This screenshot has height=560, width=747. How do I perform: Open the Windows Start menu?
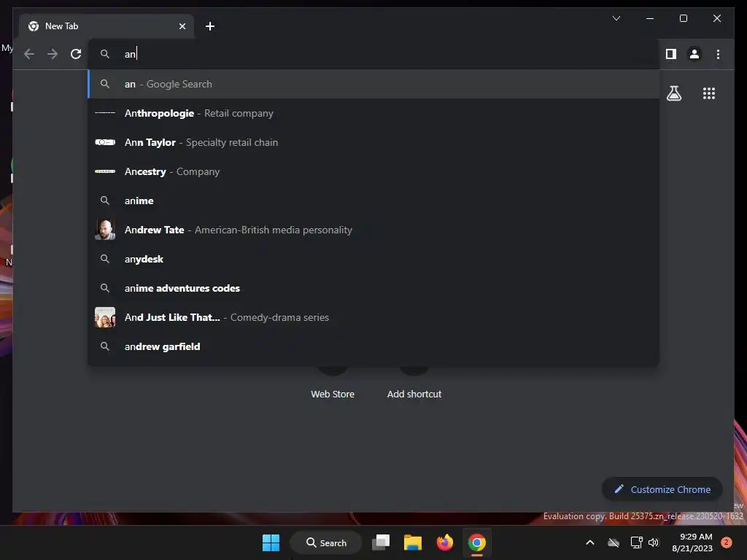[271, 542]
